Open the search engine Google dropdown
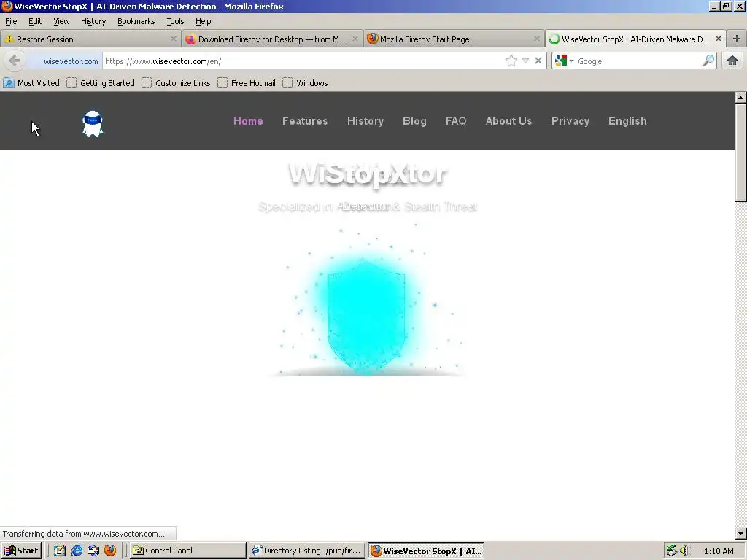 564,61
